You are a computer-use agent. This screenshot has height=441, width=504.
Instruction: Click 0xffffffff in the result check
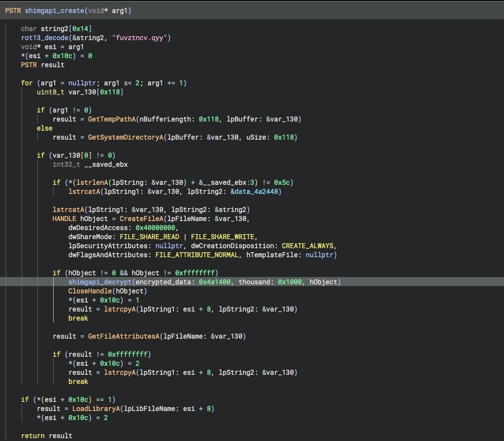pyautogui.click(x=128, y=354)
